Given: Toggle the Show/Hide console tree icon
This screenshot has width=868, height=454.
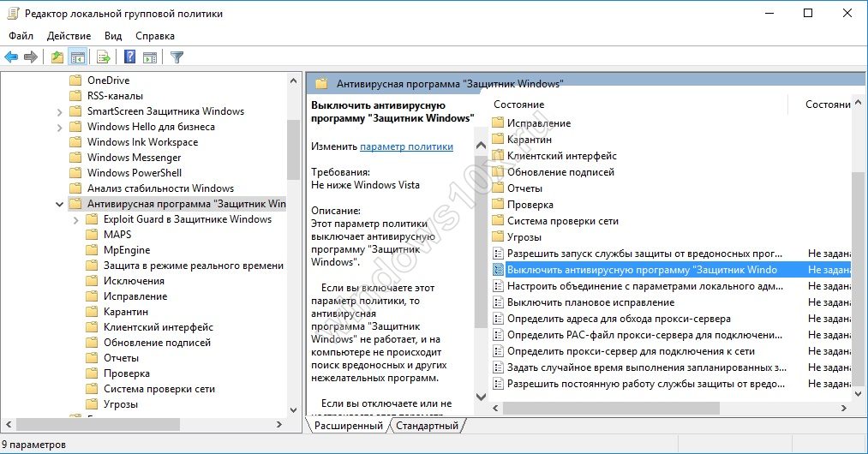Looking at the screenshot, I should [x=78, y=57].
